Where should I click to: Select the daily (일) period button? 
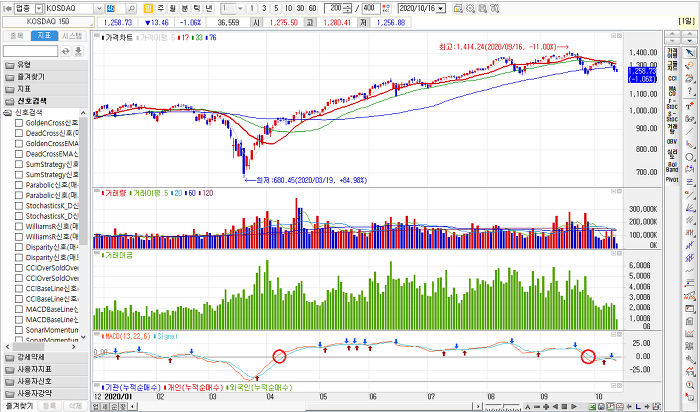(x=149, y=8)
